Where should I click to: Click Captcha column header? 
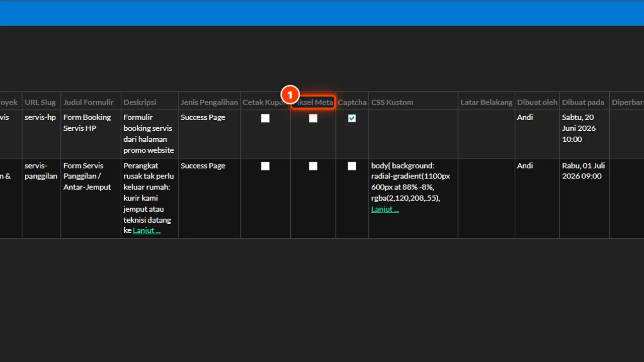point(352,102)
